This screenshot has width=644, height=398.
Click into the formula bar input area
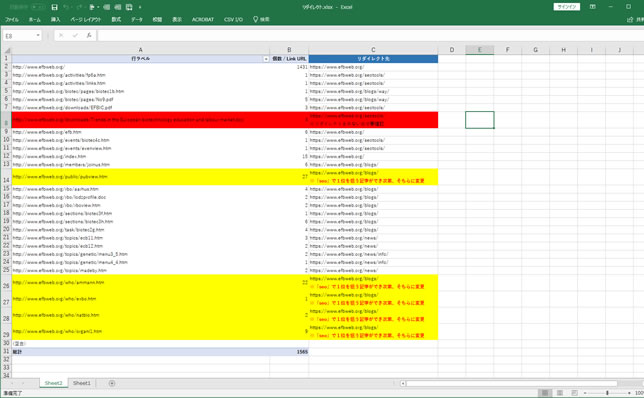click(x=370, y=36)
